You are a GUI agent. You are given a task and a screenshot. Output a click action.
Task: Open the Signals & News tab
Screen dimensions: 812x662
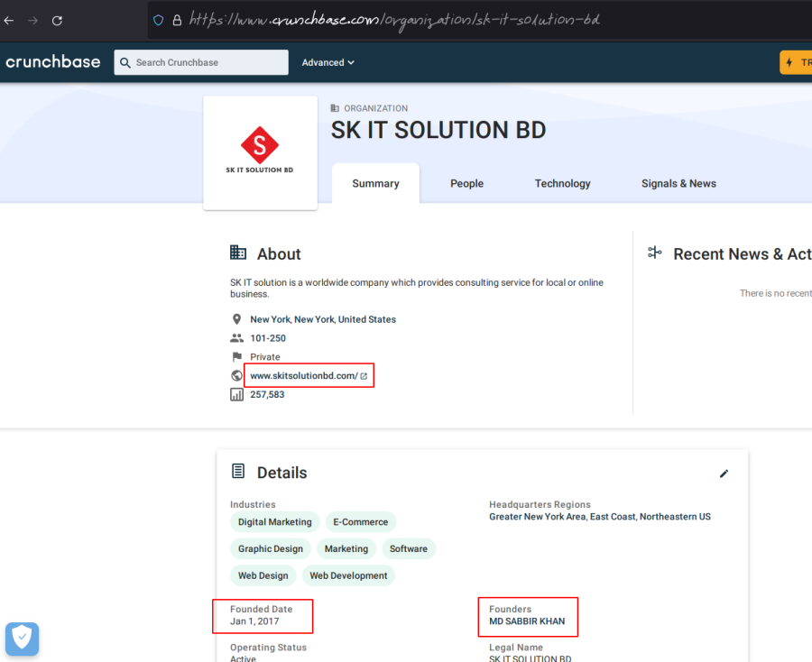point(678,183)
